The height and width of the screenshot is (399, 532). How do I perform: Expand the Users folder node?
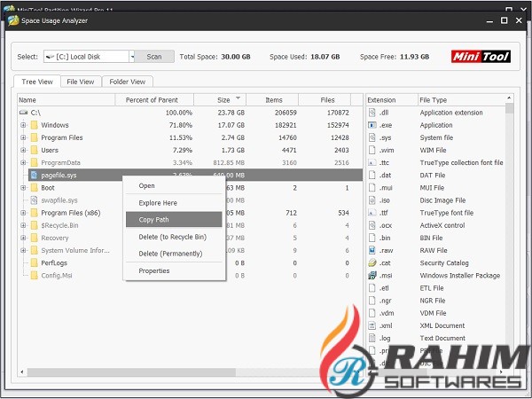(x=23, y=151)
